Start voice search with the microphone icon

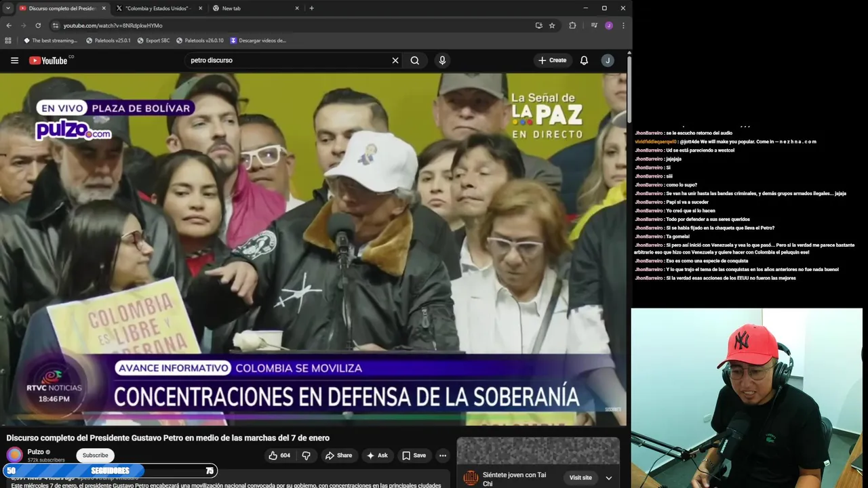coord(442,60)
